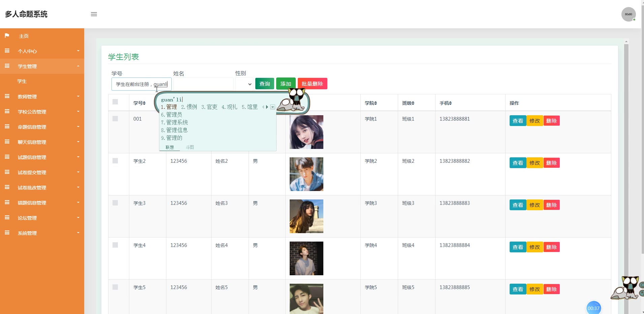Open the photo thumbnail for 学生2
Screen dimensions: 644x314
[x=307, y=174]
